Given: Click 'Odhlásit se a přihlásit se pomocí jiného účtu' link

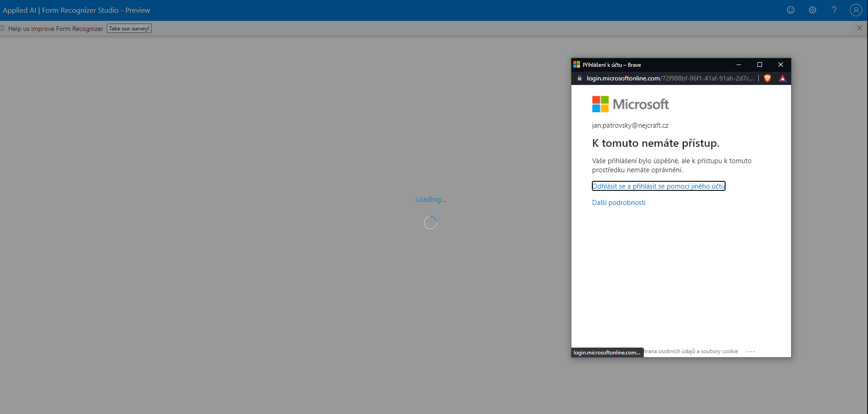Looking at the screenshot, I should tap(658, 186).
